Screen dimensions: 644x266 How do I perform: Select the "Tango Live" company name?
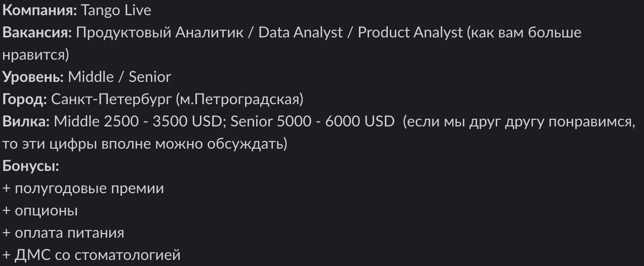[109, 10]
